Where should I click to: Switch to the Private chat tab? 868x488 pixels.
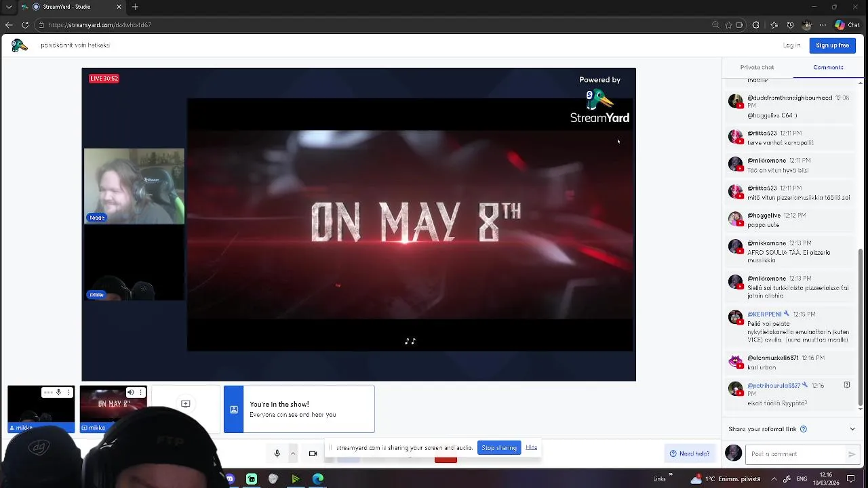[757, 67]
